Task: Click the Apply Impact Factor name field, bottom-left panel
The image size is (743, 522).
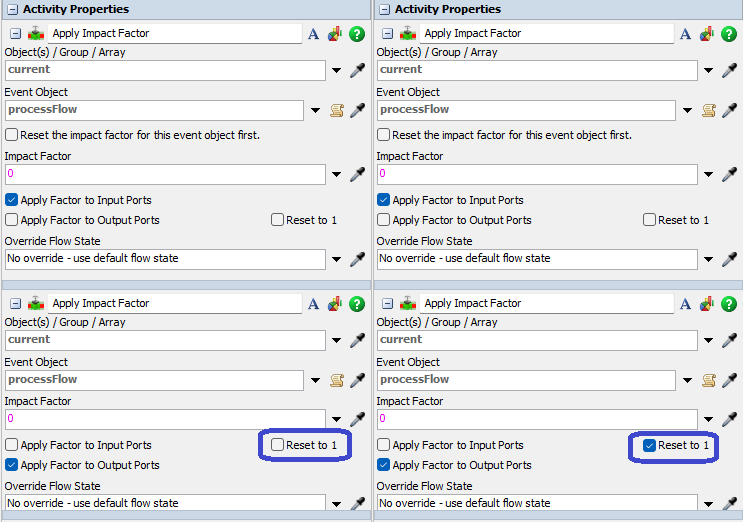Action: (x=174, y=304)
